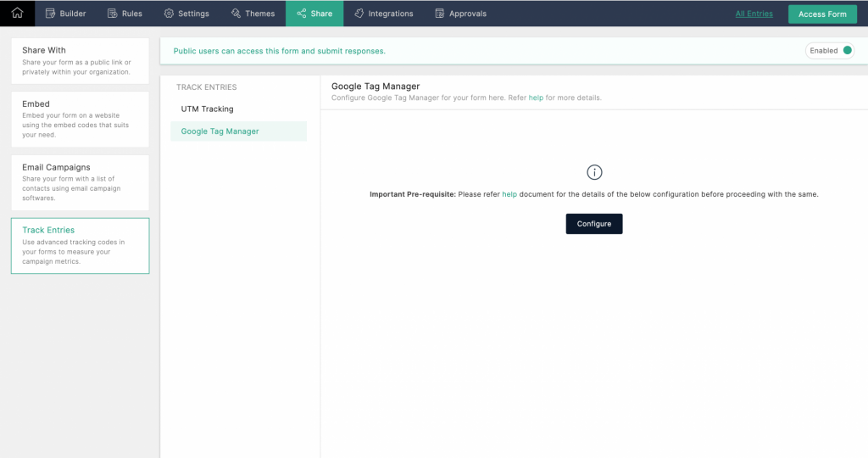Image resolution: width=868 pixels, height=458 pixels.
Task: Open help link in Google Tag Manager description
Action: 536,98
